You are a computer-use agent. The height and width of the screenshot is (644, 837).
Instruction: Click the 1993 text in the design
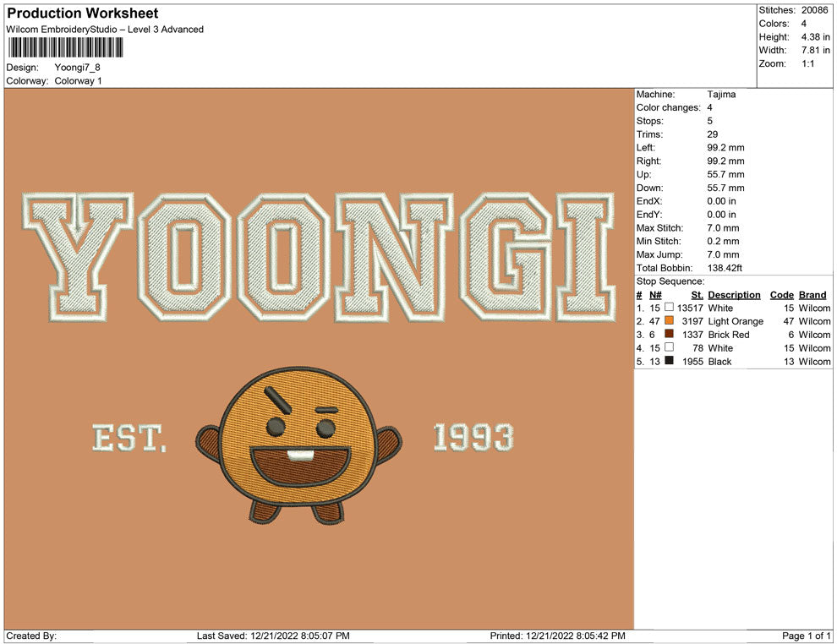coord(473,438)
